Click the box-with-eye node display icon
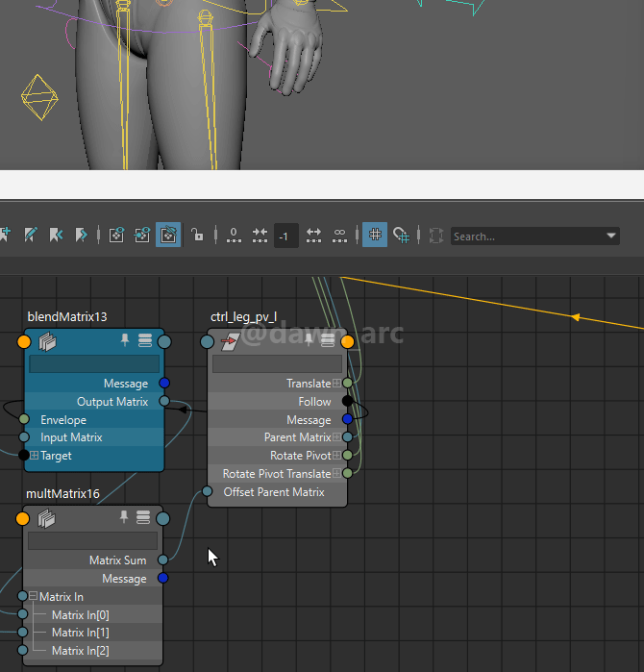Screen dimensions: 644x672 tap(116, 235)
